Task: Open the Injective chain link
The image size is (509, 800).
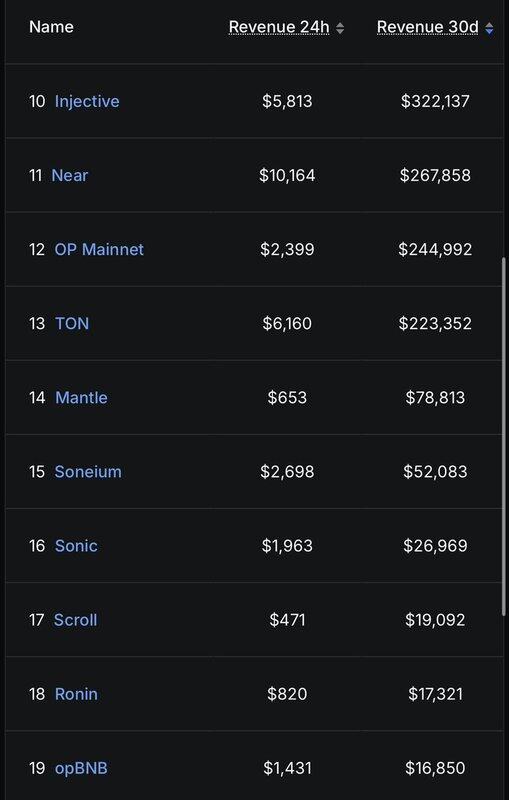Action: click(87, 101)
